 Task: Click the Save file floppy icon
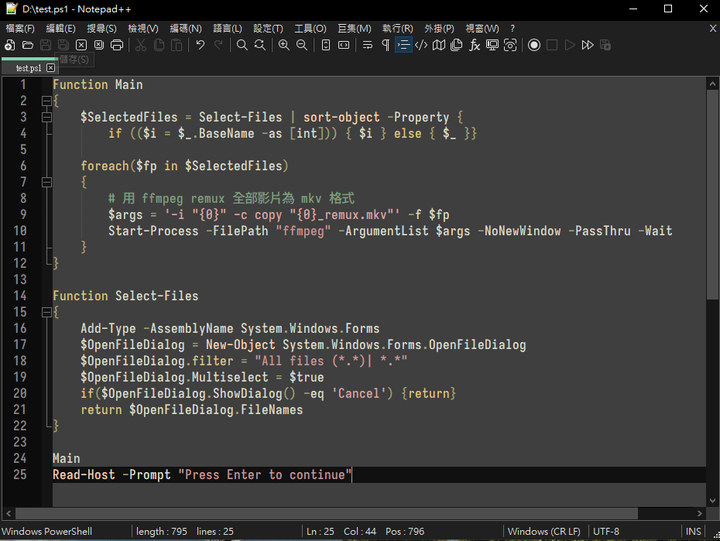click(x=45, y=45)
